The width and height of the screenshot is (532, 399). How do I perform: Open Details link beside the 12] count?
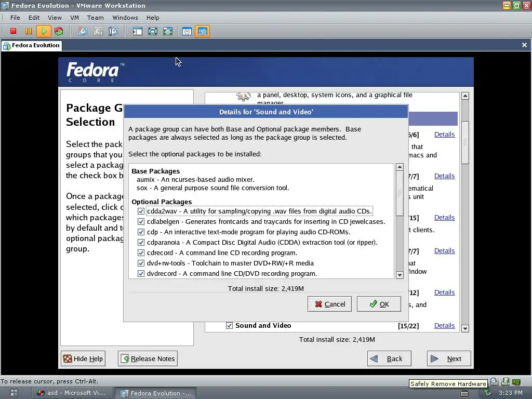445,292
